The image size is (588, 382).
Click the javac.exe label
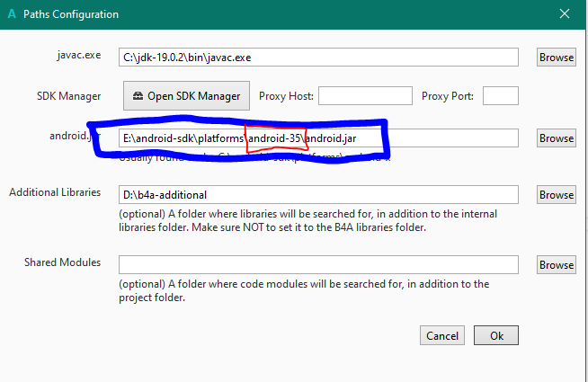[x=78, y=56]
